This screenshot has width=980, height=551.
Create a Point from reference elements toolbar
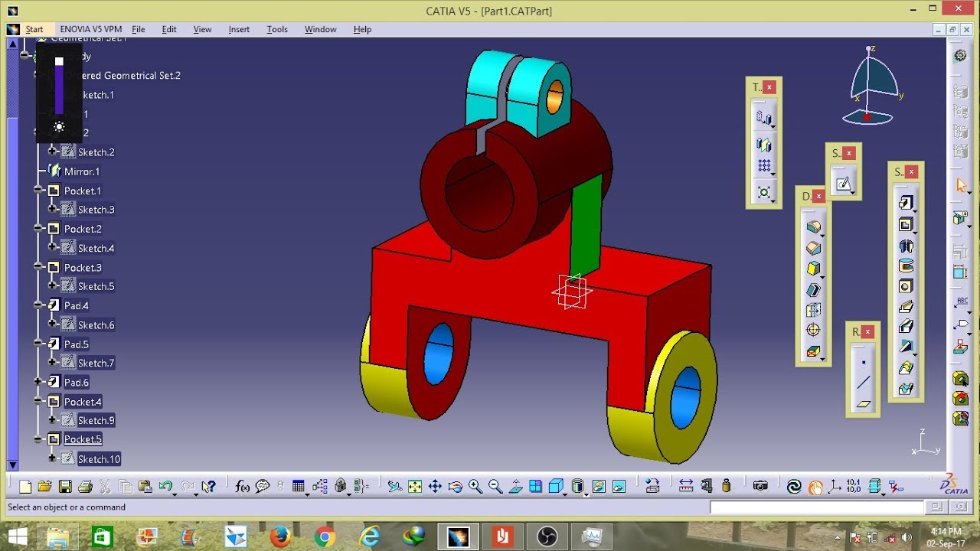[864, 362]
